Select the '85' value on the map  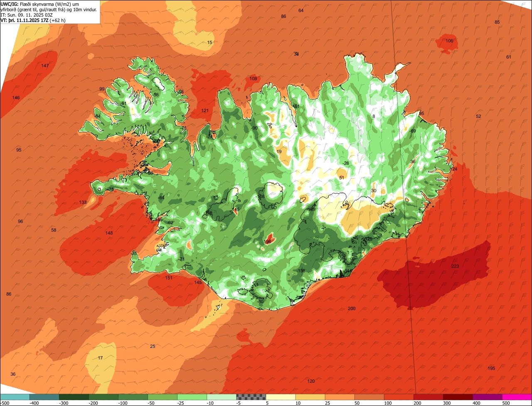pos(497,22)
